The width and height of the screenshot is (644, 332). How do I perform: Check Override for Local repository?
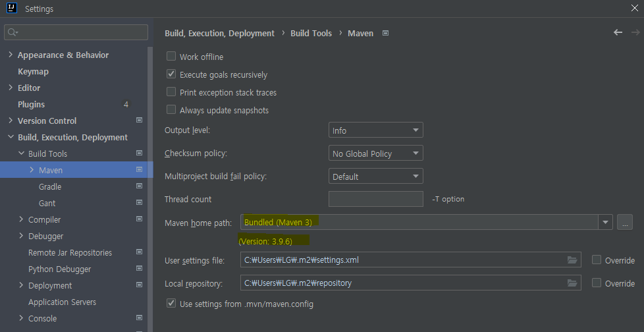tap(597, 283)
